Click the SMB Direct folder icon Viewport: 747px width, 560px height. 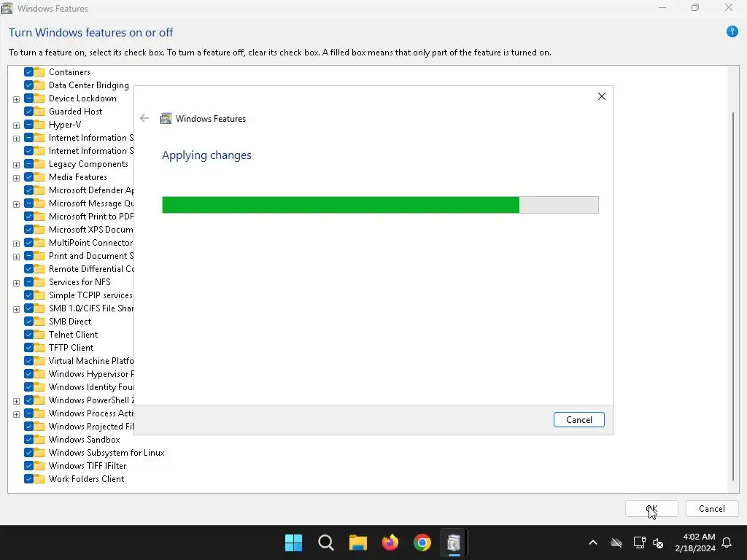click(39, 322)
